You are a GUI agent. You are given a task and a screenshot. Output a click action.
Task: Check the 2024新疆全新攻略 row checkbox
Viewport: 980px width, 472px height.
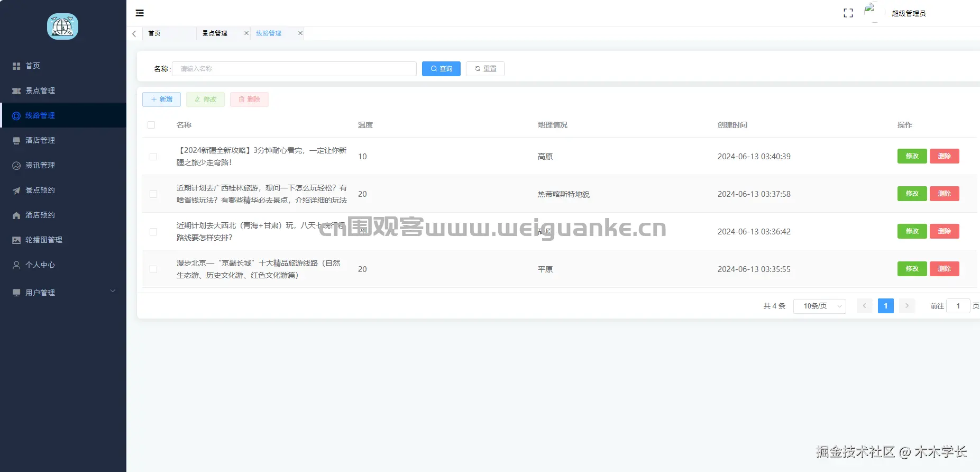point(153,157)
